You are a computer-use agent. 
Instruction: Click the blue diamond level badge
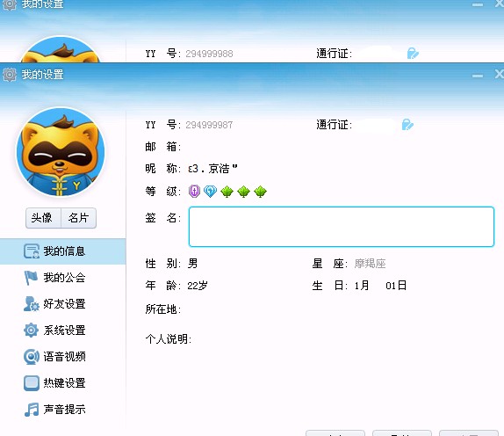210,192
